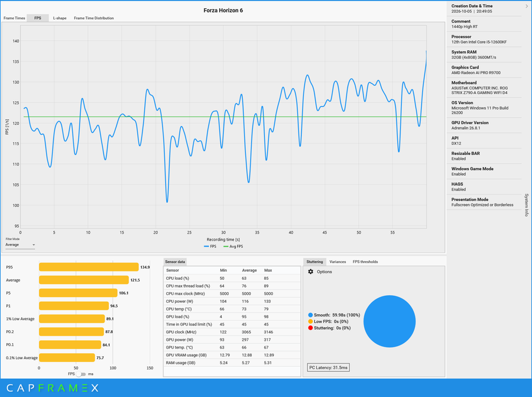Click the Time in GPU load limit (%) row

(232, 324)
